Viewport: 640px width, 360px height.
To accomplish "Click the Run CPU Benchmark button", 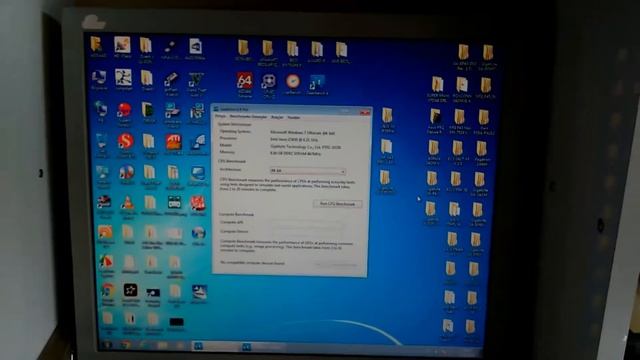I will [x=337, y=204].
